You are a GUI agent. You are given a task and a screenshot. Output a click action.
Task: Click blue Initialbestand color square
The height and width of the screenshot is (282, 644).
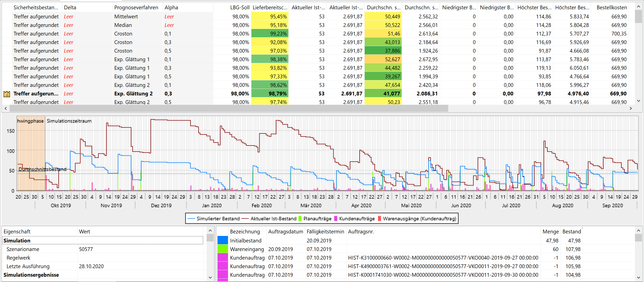tap(222, 240)
